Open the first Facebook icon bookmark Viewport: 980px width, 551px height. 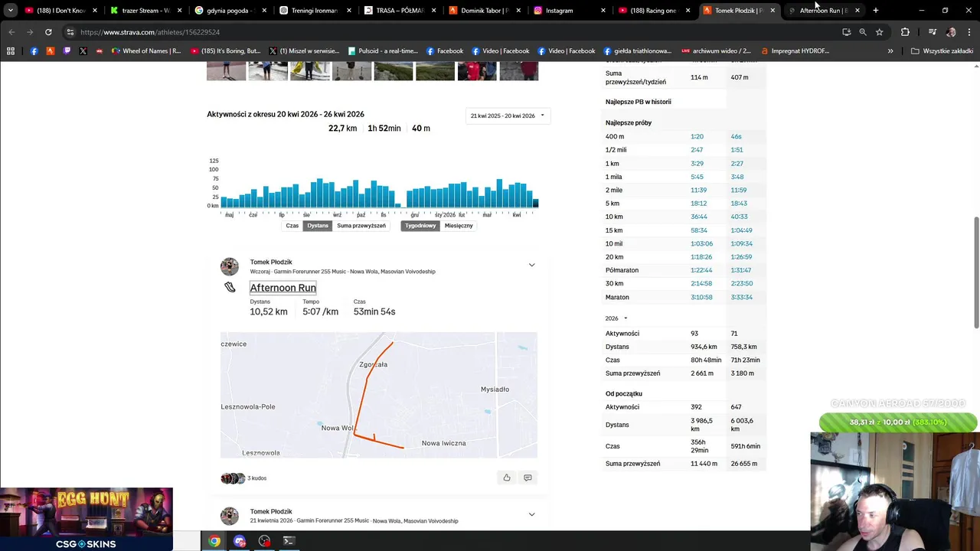[x=34, y=51]
